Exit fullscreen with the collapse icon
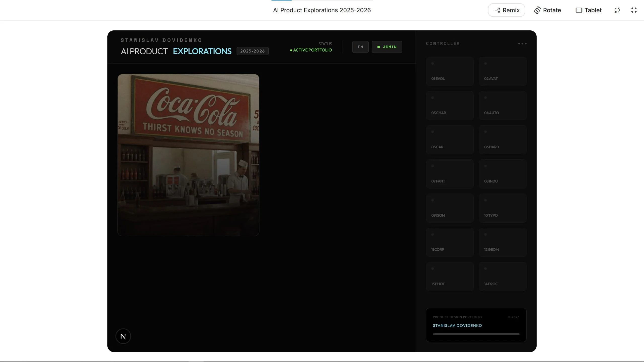644x362 pixels. tap(634, 10)
